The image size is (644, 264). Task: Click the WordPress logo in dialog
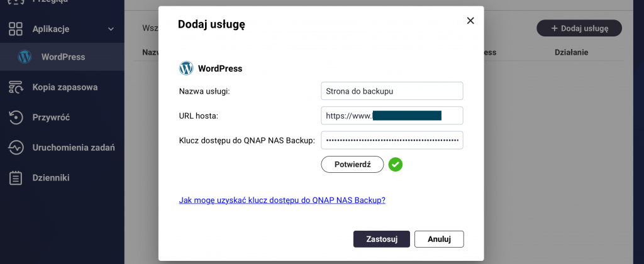coord(186,69)
